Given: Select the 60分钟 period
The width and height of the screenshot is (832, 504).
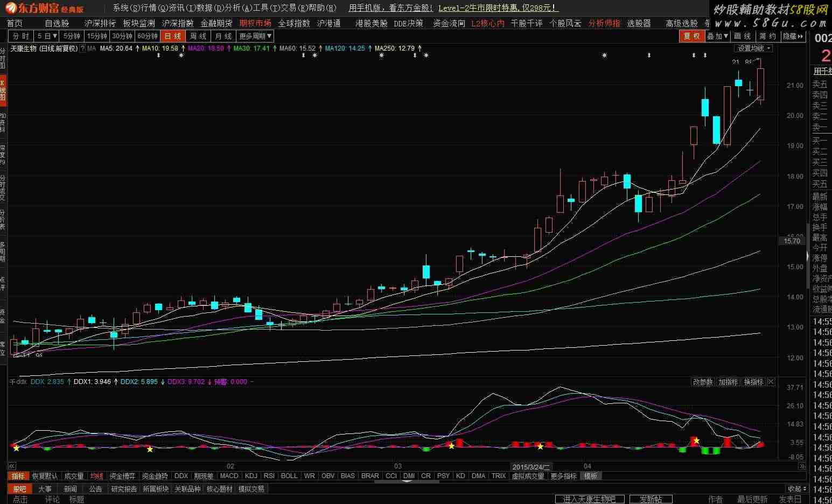Looking at the screenshot, I should tap(148, 36).
